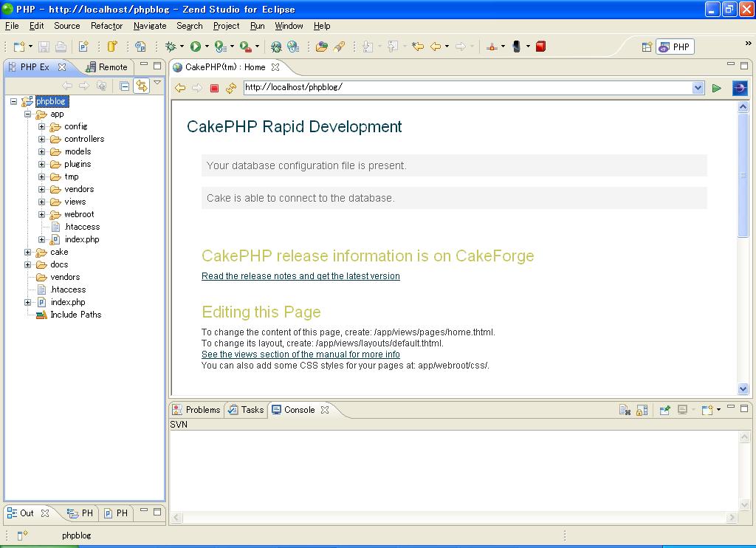Screen dimensions: 756x548
Task: Expand the config folder
Action: click(x=41, y=126)
